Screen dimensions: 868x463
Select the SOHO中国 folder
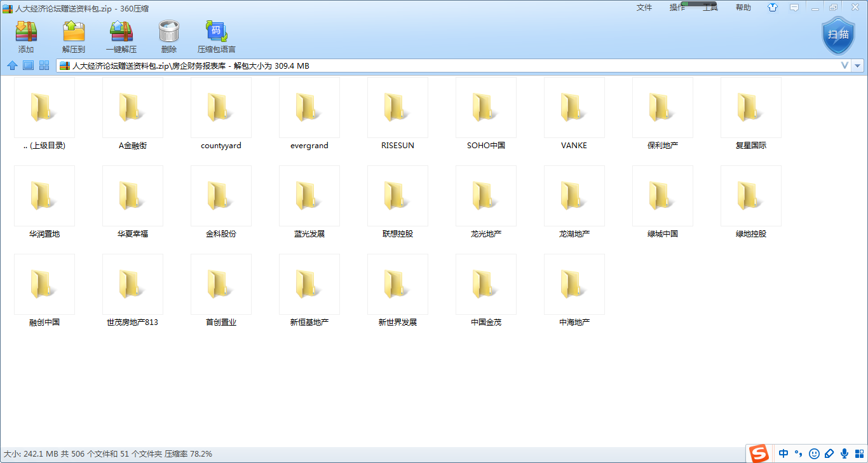(x=485, y=114)
